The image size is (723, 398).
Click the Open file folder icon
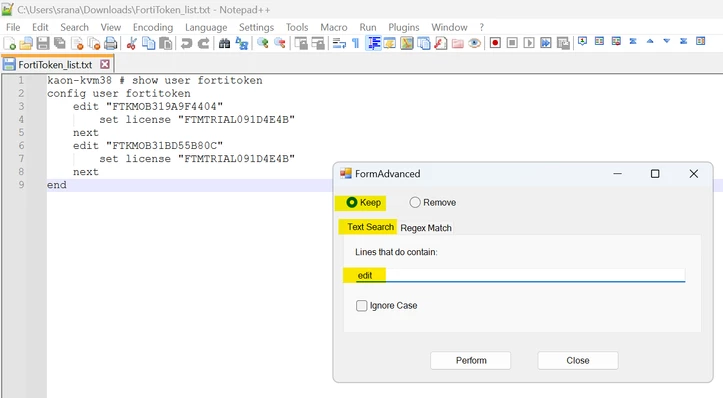(x=26, y=43)
